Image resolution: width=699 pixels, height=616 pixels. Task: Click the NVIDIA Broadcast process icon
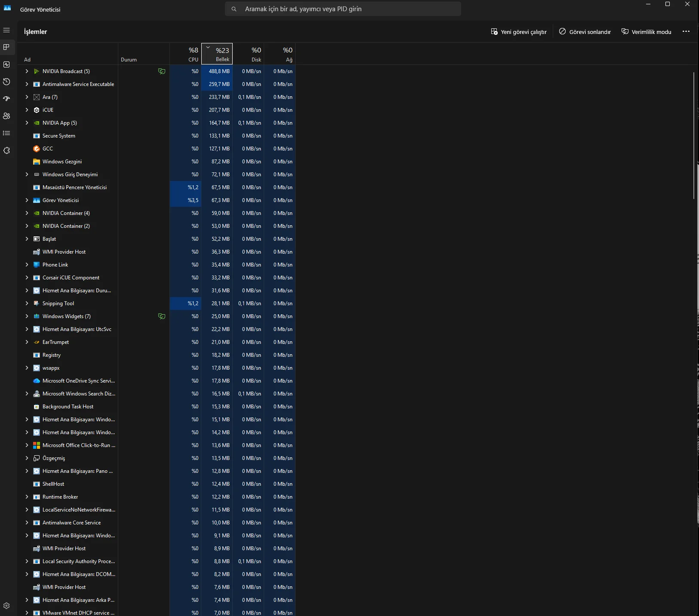(37, 71)
